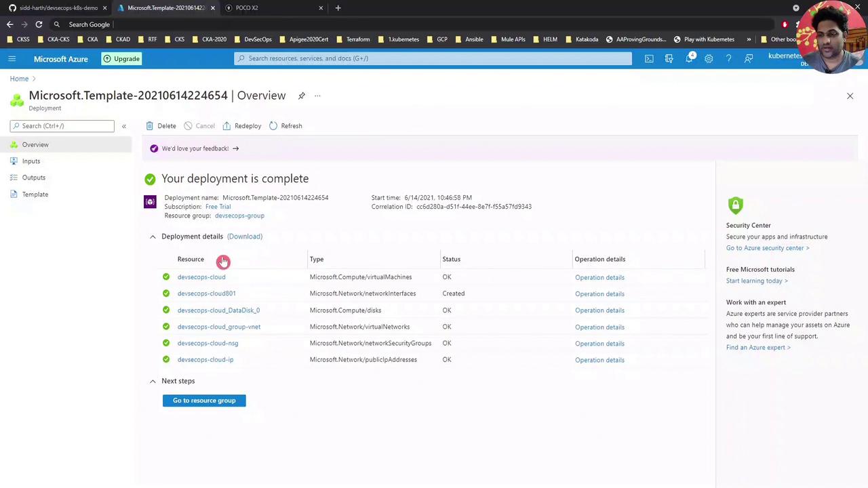Open the Free Trial subscription link
The height and width of the screenshot is (488, 868).
[x=218, y=207]
